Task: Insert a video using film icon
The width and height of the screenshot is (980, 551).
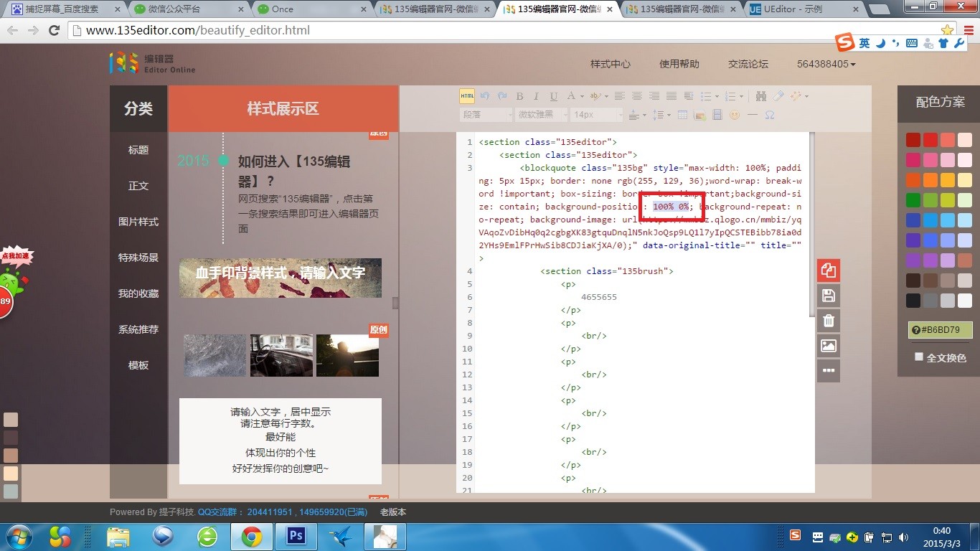Action: 717,115
